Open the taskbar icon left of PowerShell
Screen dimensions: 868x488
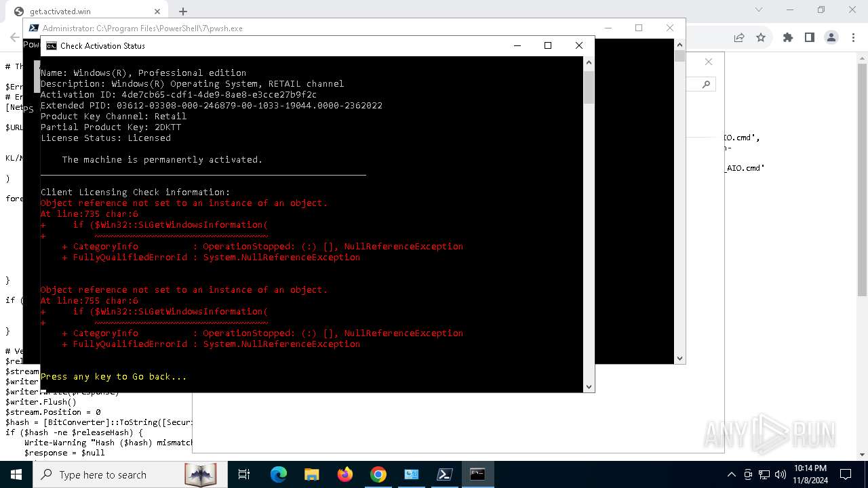(x=412, y=474)
